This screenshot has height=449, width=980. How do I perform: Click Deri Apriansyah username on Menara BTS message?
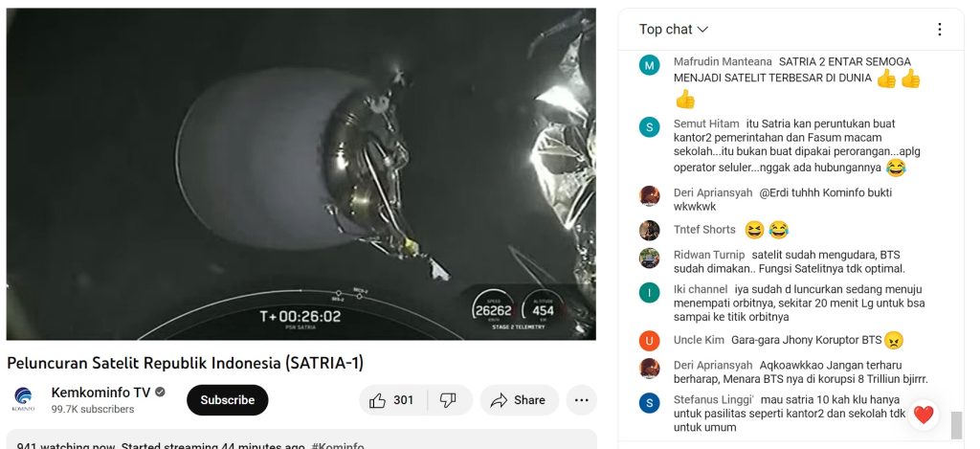point(713,365)
